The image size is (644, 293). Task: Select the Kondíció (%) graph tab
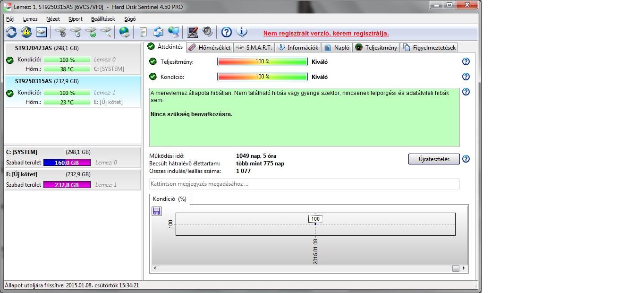click(169, 199)
